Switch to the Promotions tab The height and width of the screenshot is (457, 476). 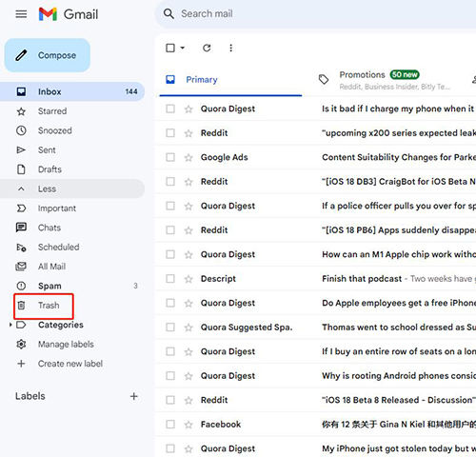tap(385, 80)
